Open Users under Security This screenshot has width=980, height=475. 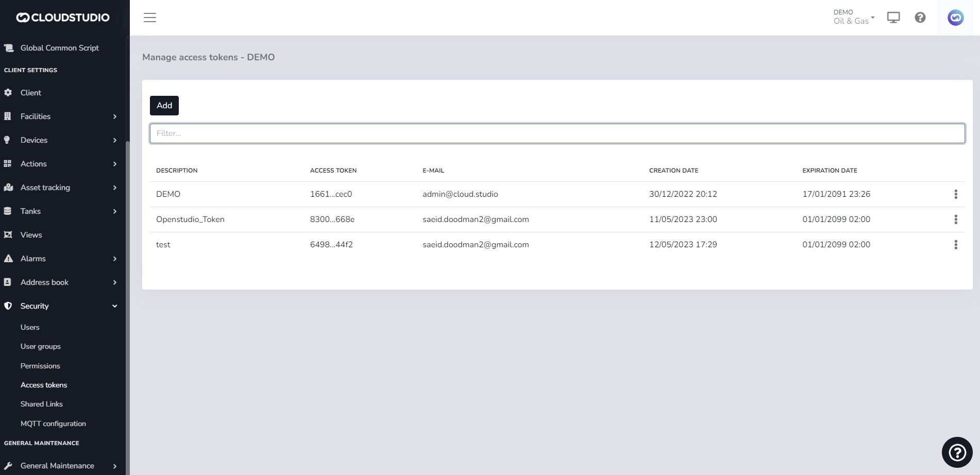click(30, 327)
